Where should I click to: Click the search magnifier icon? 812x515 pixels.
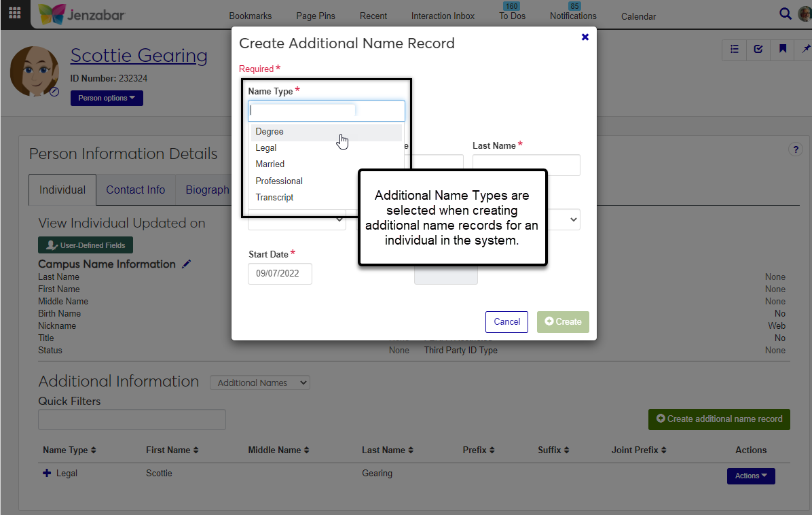coord(785,14)
